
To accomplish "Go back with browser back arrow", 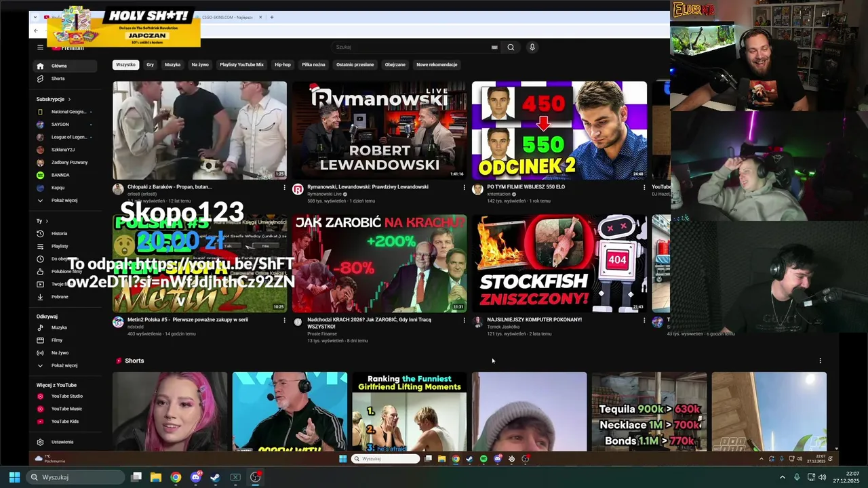I will point(35,30).
